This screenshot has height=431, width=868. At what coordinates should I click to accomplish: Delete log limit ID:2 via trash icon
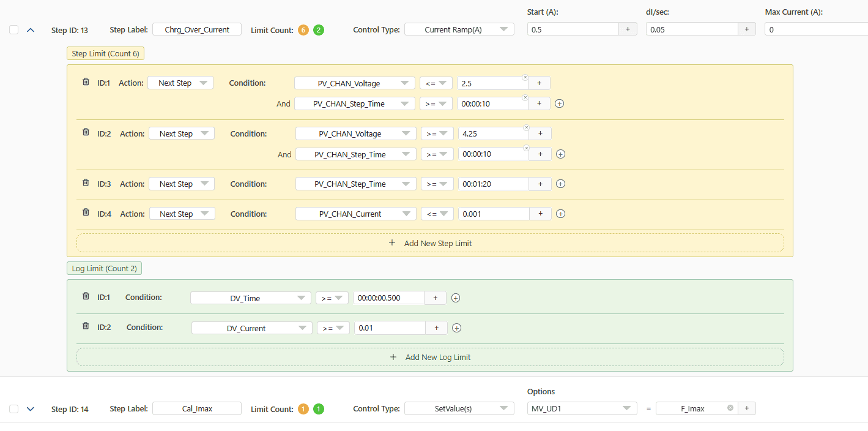[86, 326]
